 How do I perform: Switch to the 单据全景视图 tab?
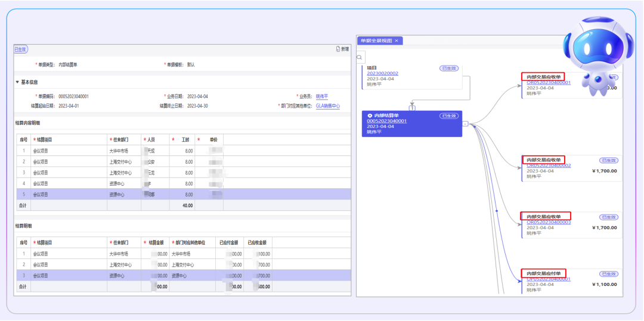376,40
